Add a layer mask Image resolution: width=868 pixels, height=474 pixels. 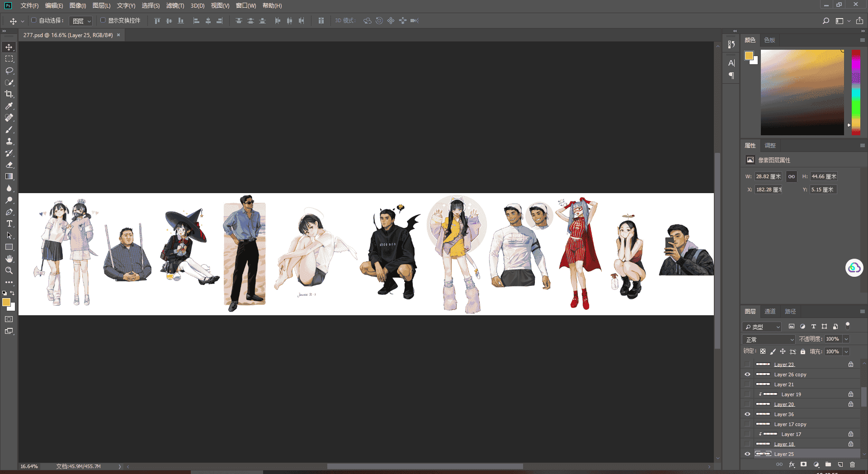point(803,465)
